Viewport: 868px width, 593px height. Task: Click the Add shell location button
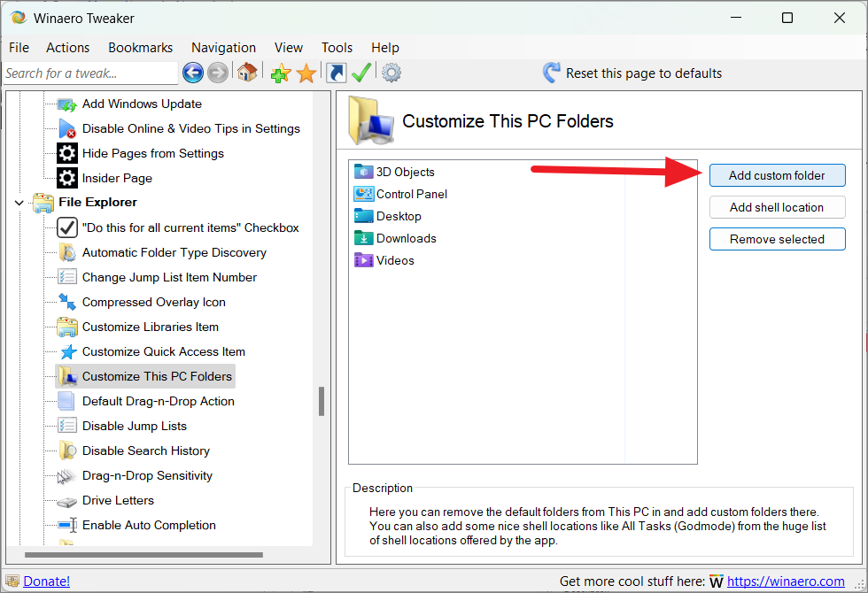coord(778,207)
